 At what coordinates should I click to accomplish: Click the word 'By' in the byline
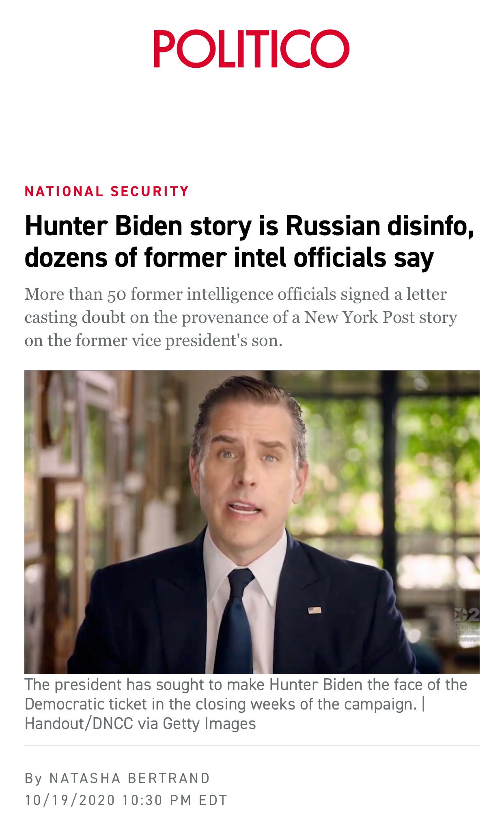(34, 779)
